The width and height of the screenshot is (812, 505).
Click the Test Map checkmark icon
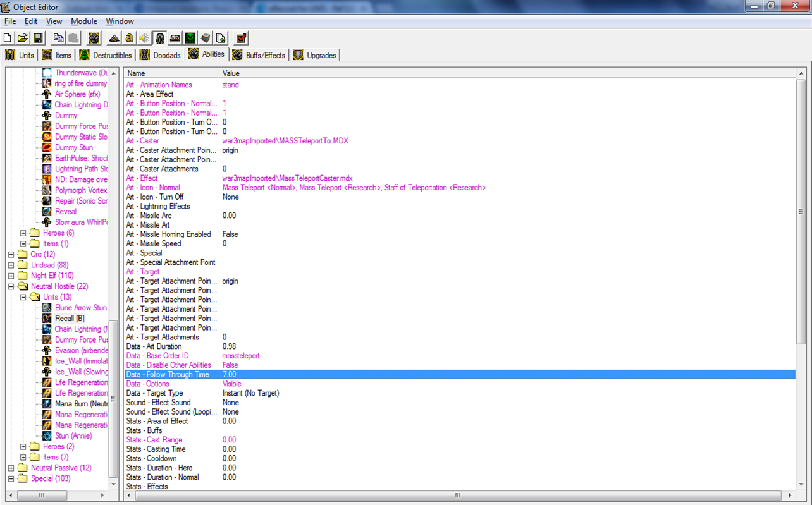pyautogui.click(x=241, y=39)
